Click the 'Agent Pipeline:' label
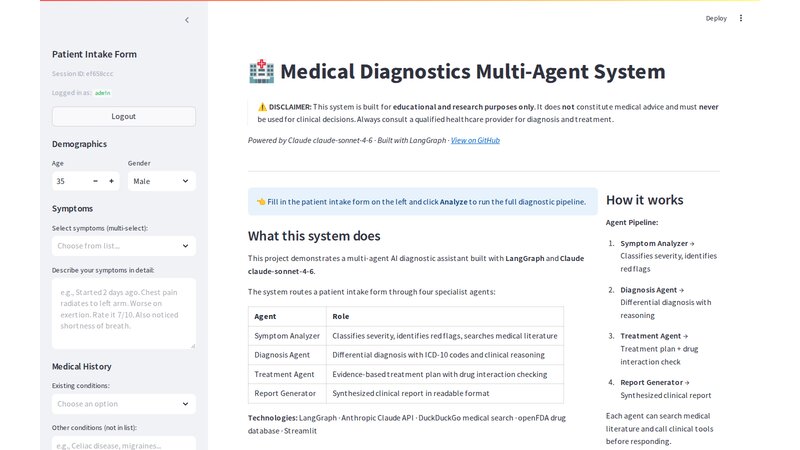Image resolution: width=800 pixels, height=450 pixels. [632, 222]
